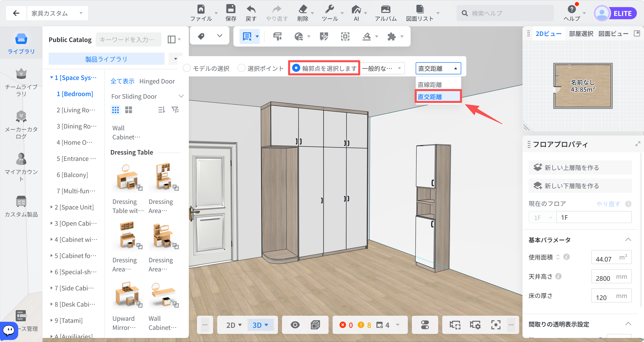Click 新しい上層階を作る button
644x342 pixels.
coord(580,167)
